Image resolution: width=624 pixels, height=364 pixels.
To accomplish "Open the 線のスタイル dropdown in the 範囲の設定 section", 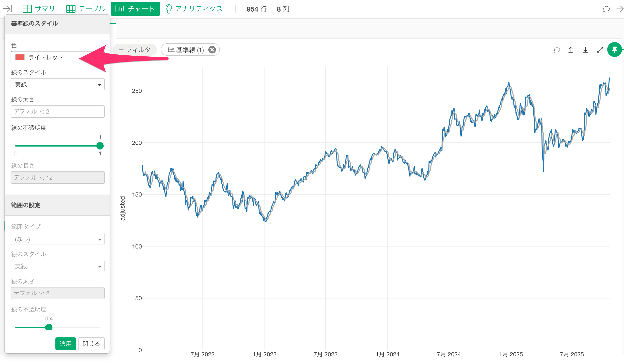I will 57,266.
